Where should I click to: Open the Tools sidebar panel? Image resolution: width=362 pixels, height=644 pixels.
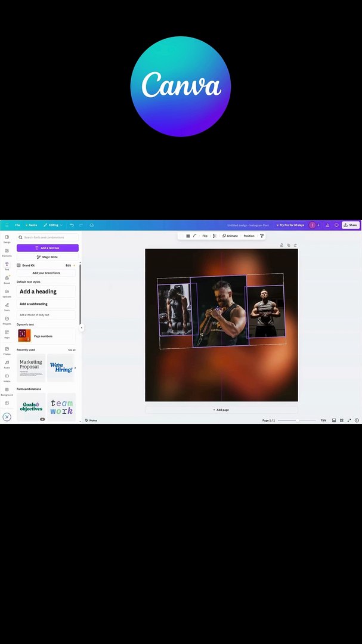tap(7, 306)
